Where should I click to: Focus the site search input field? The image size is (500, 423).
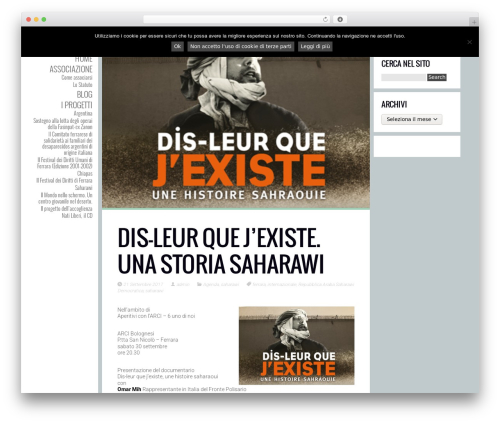404,77
